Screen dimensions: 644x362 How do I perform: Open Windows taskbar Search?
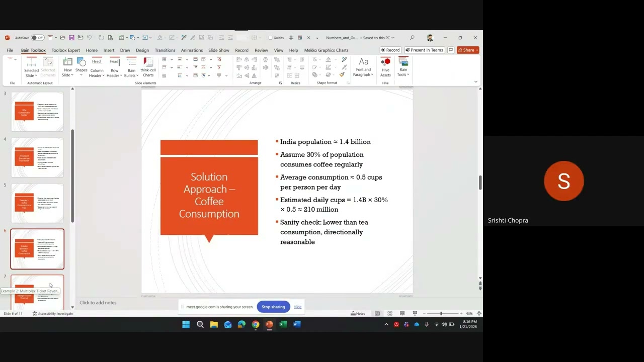pyautogui.click(x=200, y=324)
